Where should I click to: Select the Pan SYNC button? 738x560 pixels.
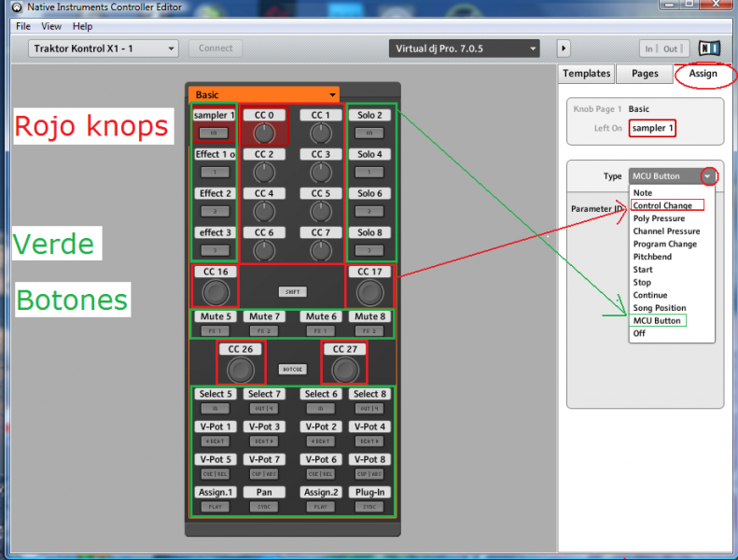point(264,507)
